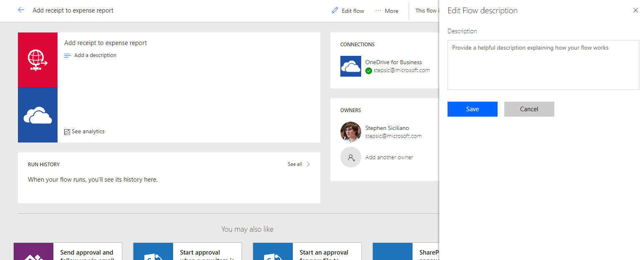Click the red HTTP globe trigger icon
The image size is (644, 260).
pyautogui.click(x=38, y=60)
